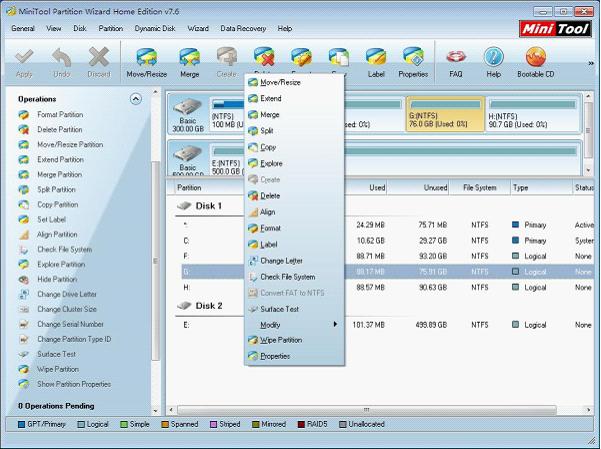
Task: Choose Split in the context menu
Action: pos(294,131)
